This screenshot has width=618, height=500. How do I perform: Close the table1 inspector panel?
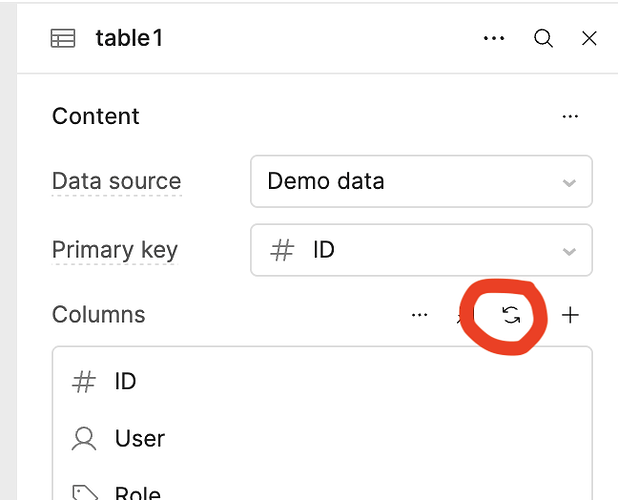click(589, 39)
